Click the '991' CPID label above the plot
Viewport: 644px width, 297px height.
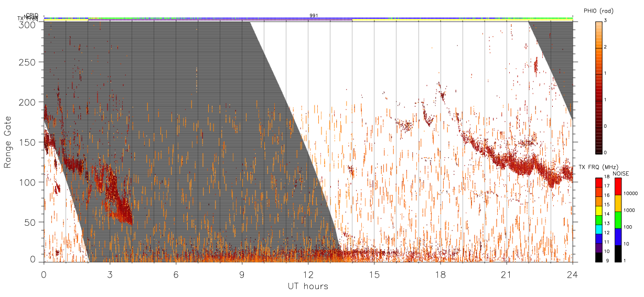[313, 16]
